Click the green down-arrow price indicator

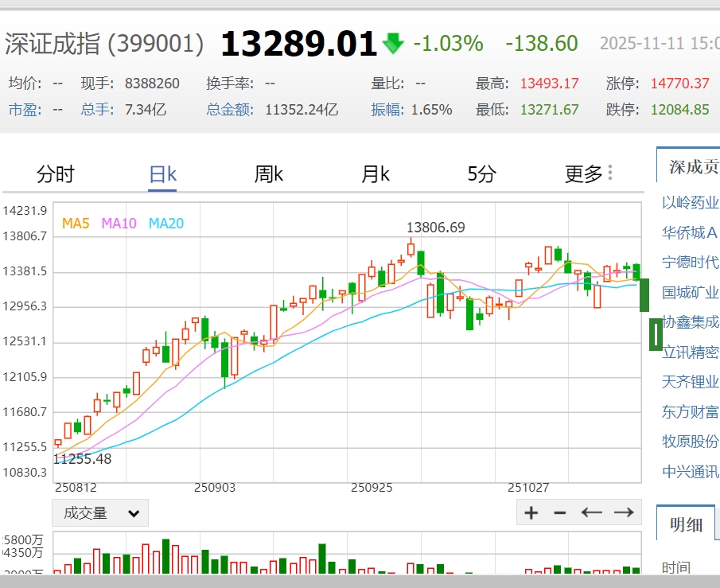coord(393,44)
